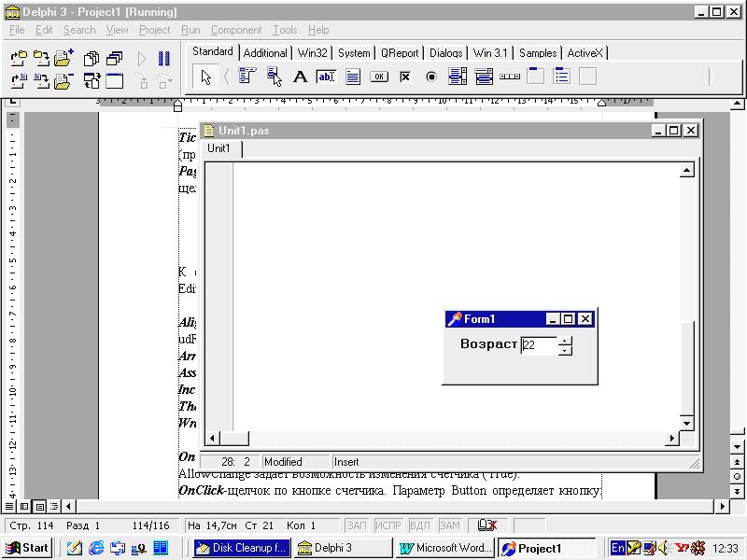Open the Tools menu
This screenshot has width=747, height=560.
click(x=285, y=30)
